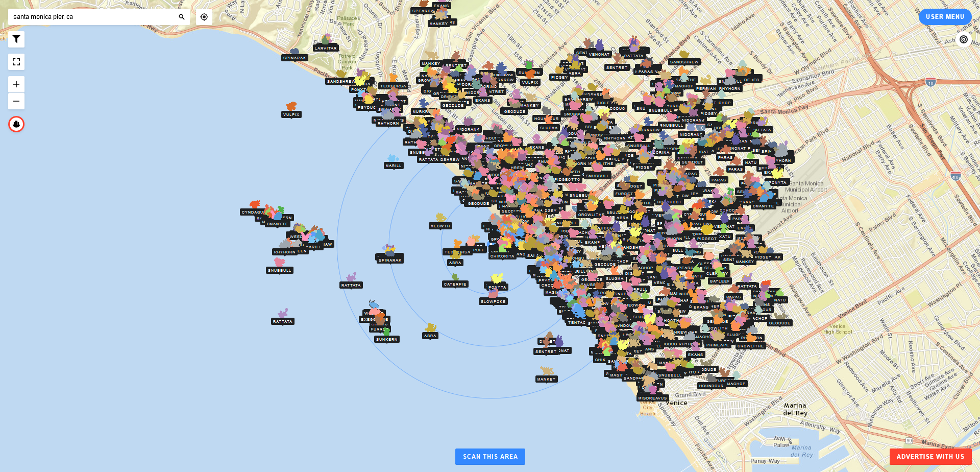Viewport: 980px width, 472px height.
Task: Select the Marill marker offshore
Action: pos(394,161)
